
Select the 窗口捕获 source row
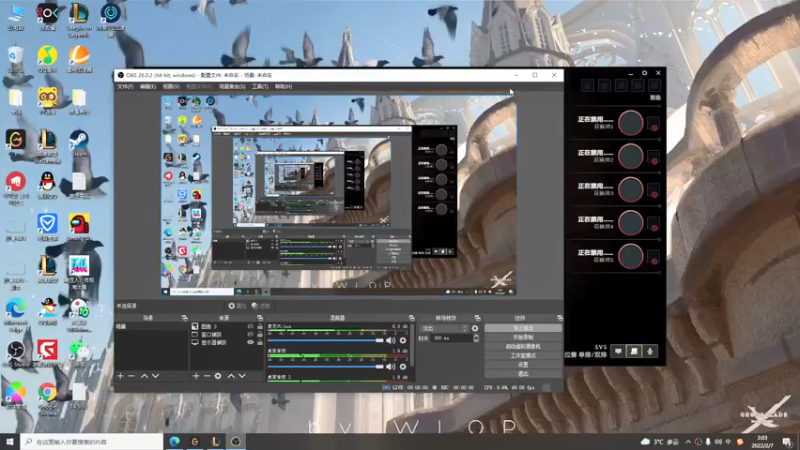pyautogui.click(x=227, y=335)
